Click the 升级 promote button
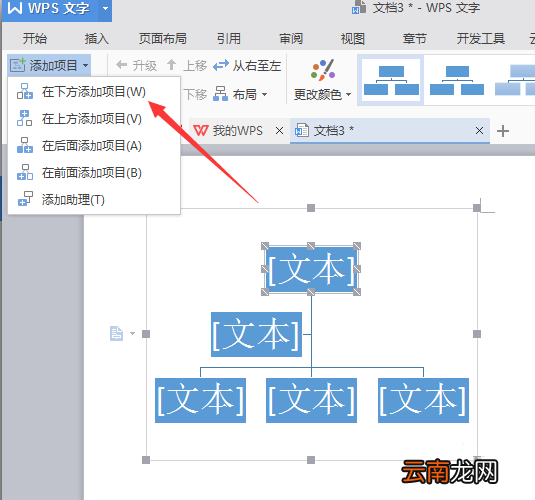This screenshot has height=500, width=535. coord(136,65)
